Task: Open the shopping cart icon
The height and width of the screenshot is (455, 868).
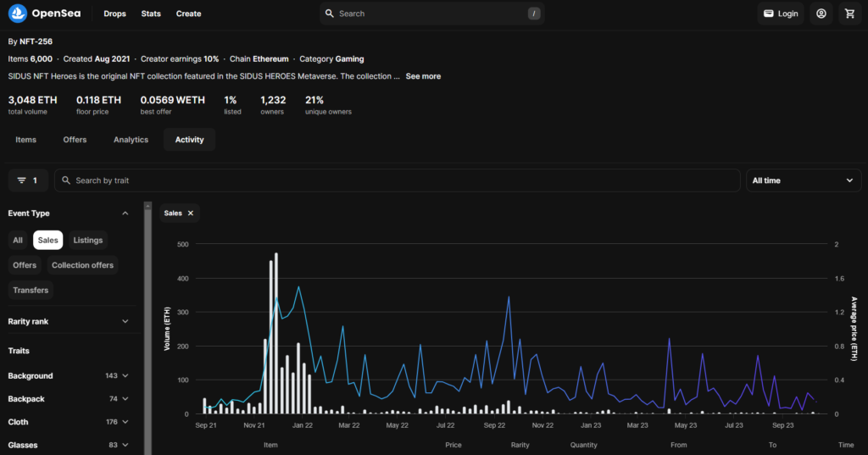Action: click(x=849, y=14)
